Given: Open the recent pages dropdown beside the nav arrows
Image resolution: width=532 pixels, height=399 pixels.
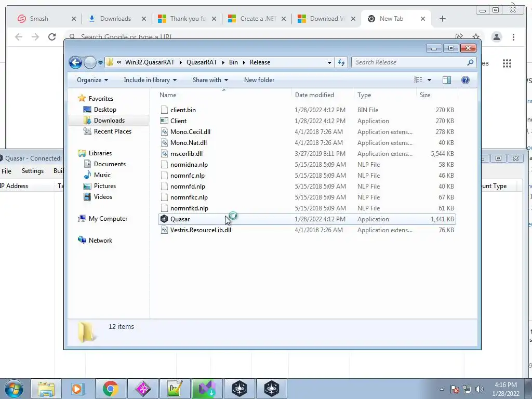Looking at the screenshot, I should coord(100,63).
